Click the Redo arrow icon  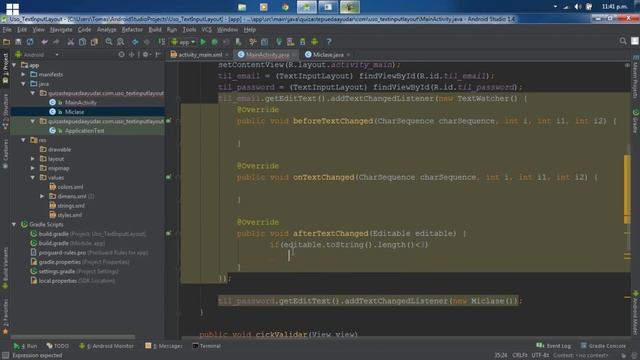pos(56,42)
